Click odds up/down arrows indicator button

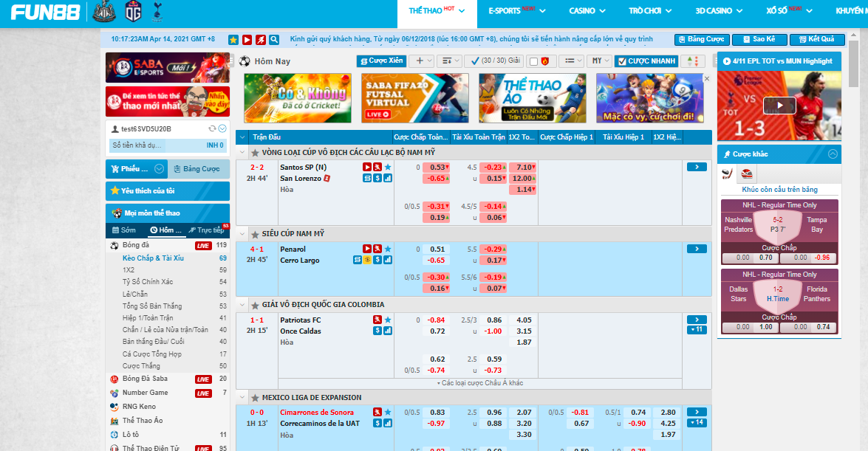692,61
